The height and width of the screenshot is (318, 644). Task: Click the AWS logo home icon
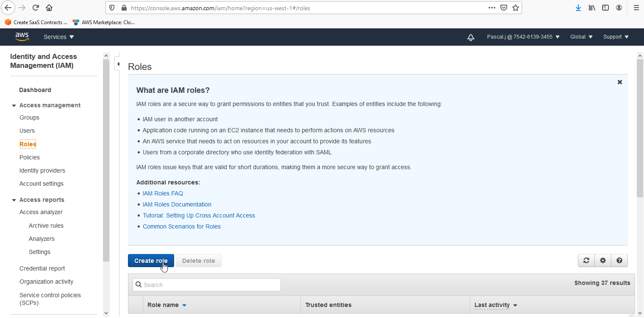[x=22, y=37]
